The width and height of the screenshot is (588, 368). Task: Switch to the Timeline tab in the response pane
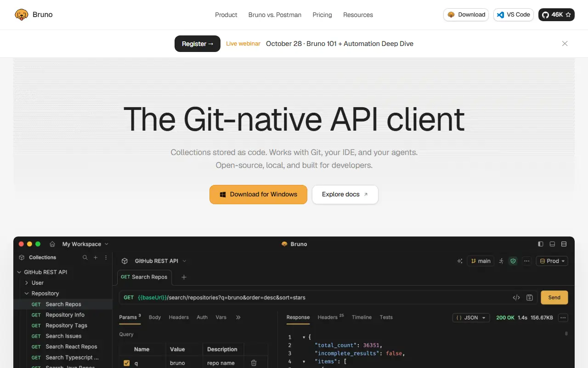(x=362, y=317)
